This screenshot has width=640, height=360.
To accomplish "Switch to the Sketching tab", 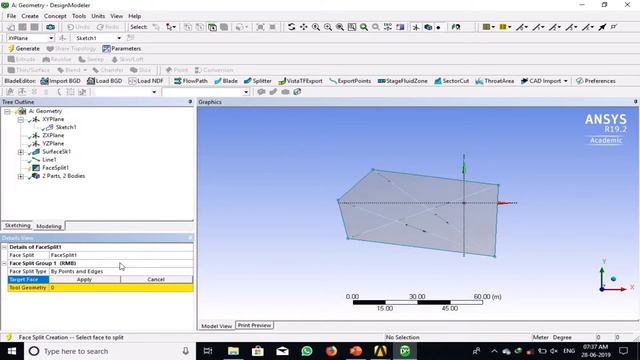I will pyautogui.click(x=18, y=225).
